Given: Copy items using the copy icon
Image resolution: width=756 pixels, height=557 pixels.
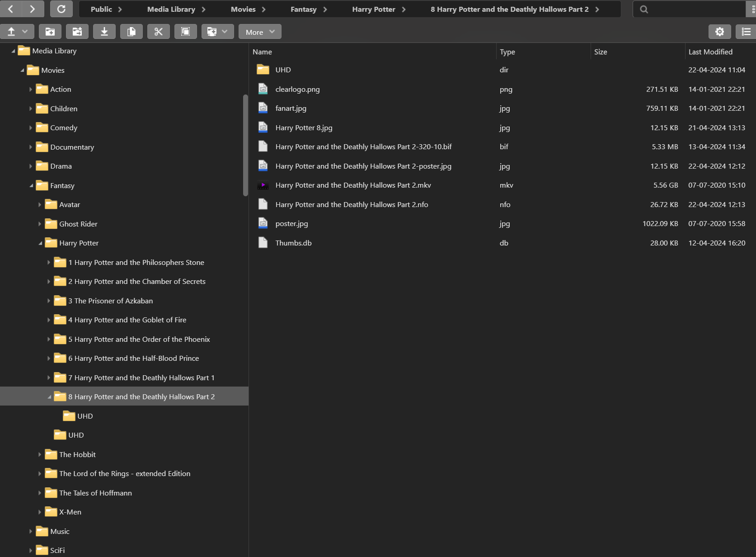Looking at the screenshot, I should (131, 32).
